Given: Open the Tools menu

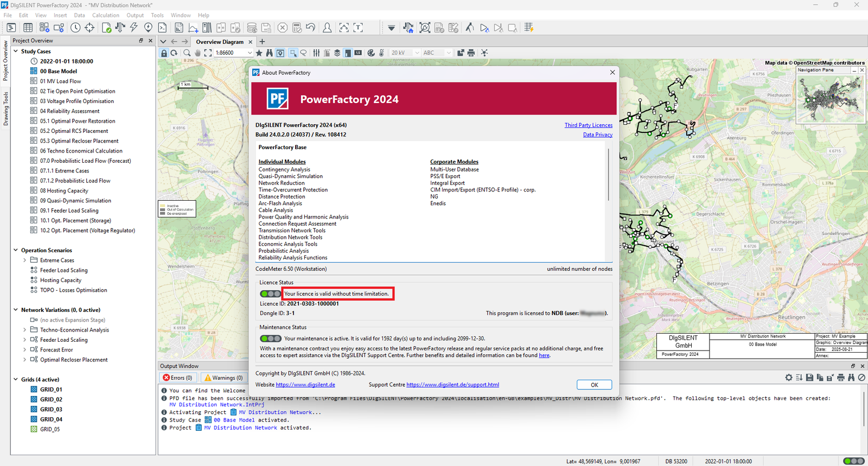Looking at the screenshot, I should [157, 15].
